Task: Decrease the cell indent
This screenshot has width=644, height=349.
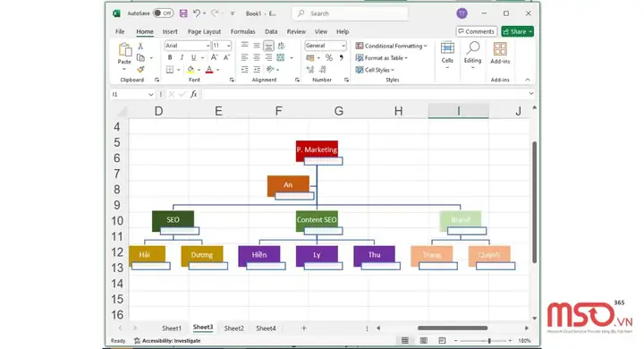Action: point(245,70)
